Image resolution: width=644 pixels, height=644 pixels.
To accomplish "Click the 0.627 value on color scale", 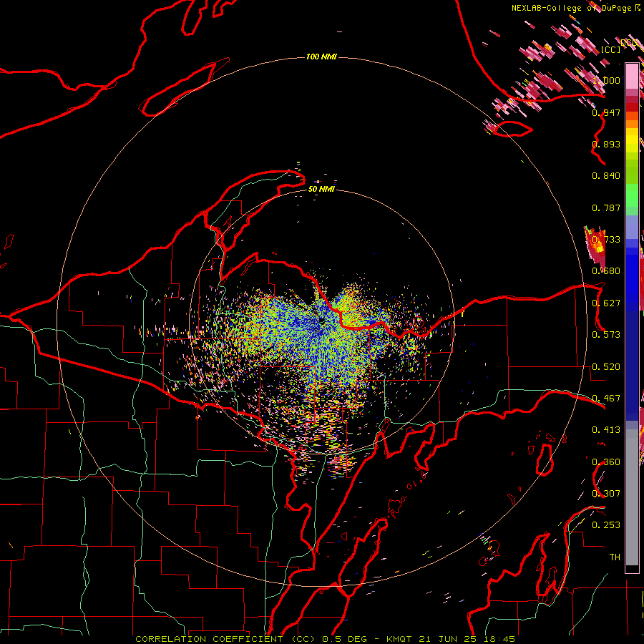I will [606, 303].
